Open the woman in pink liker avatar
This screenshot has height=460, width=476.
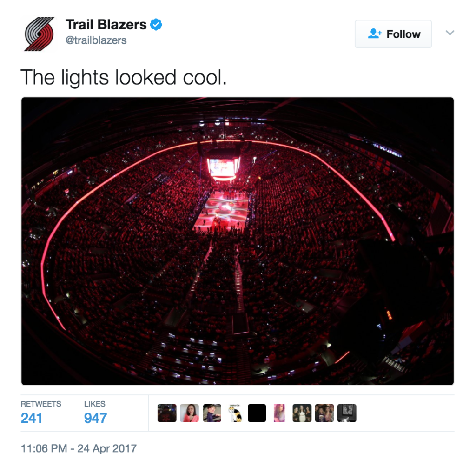(x=190, y=413)
